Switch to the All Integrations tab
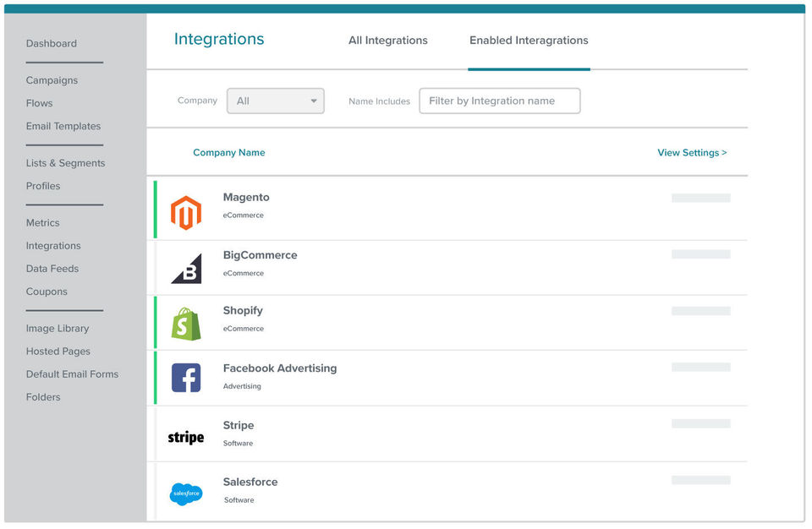Viewport: 812px width, 529px height. [x=388, y=41]
